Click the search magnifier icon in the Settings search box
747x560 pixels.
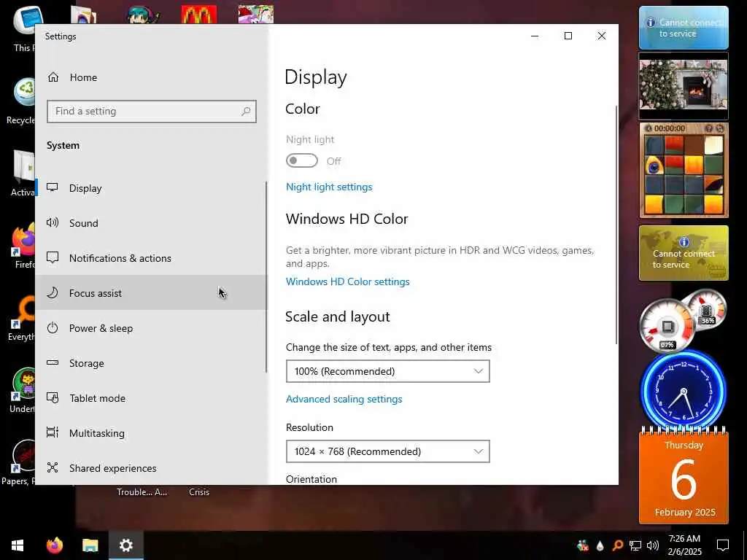pos(246,112)
